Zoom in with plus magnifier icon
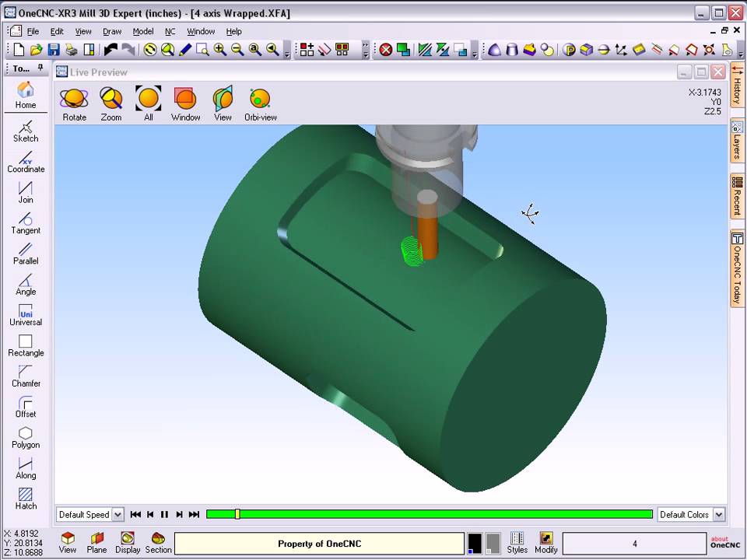Screen dimensions: 747x560 click(220, 50)
